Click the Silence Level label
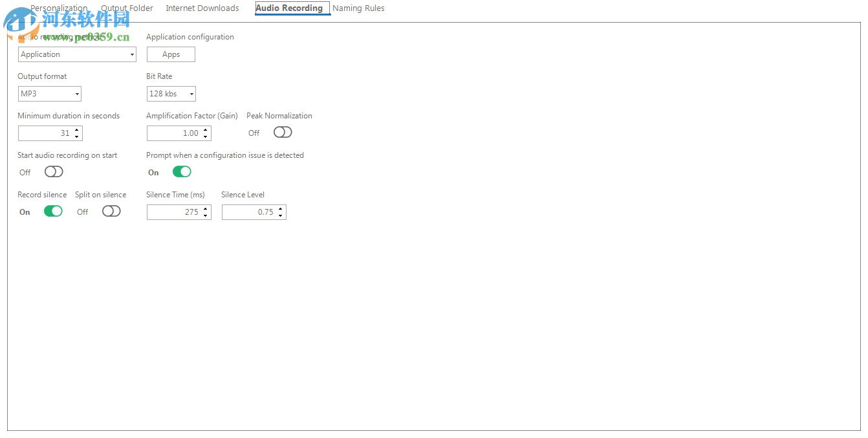Viewport: 868px width, 438px height. [x=243, y=195]
